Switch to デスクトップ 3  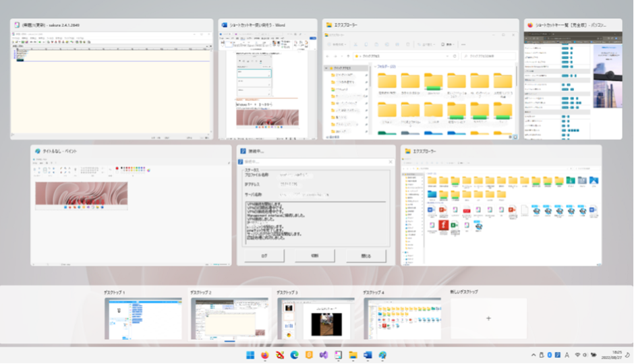pos(316,318)
